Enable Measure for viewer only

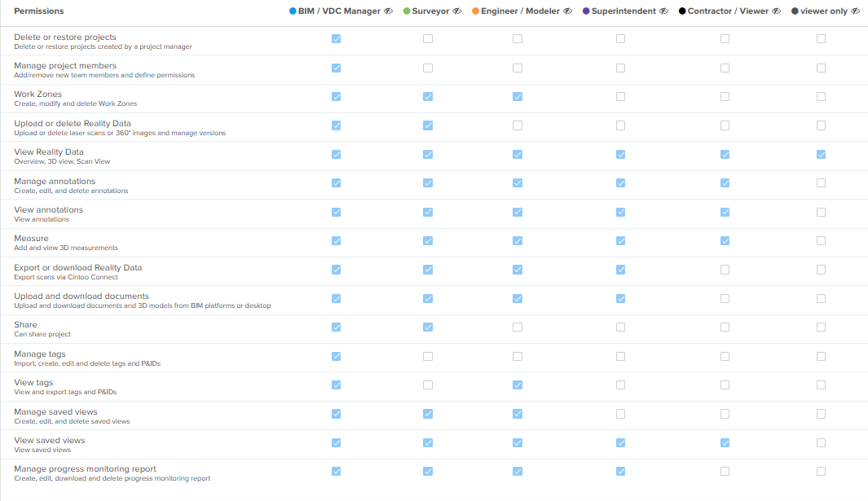[821, 241]
